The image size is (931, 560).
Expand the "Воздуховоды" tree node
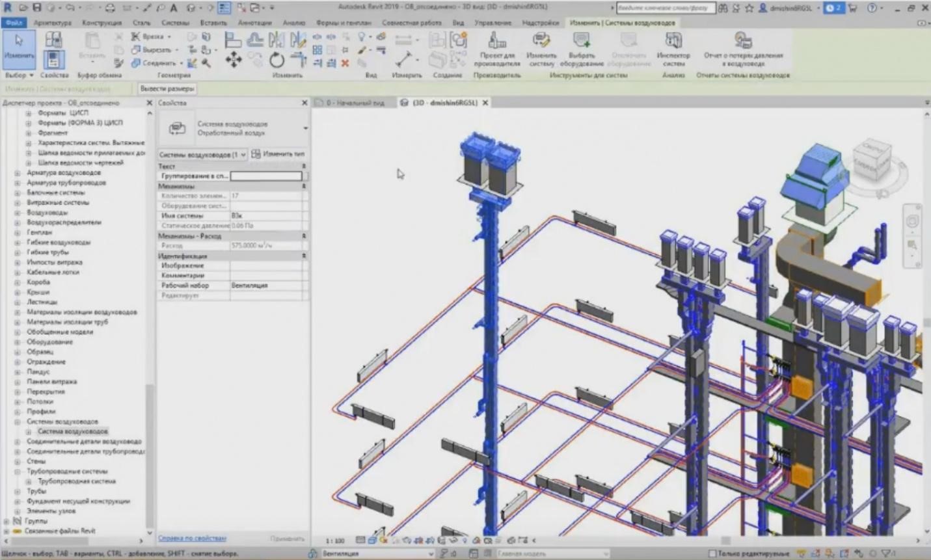point(17,212)
